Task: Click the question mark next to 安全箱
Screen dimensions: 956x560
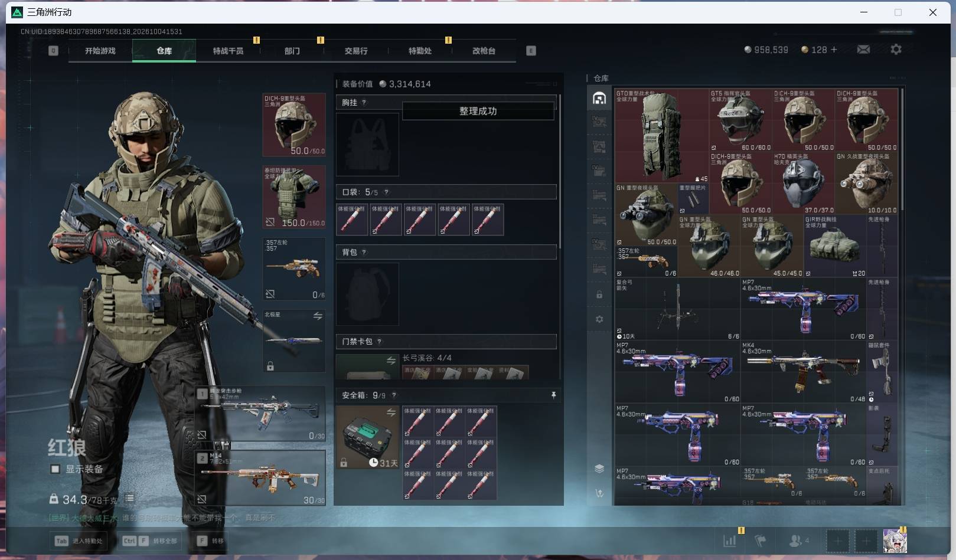Action: (394, 395)
